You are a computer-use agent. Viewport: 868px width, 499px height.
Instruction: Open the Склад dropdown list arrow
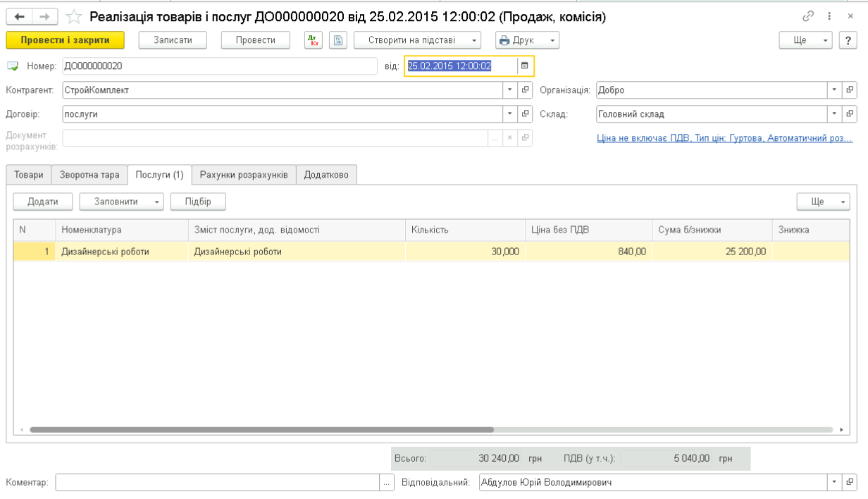834,113
